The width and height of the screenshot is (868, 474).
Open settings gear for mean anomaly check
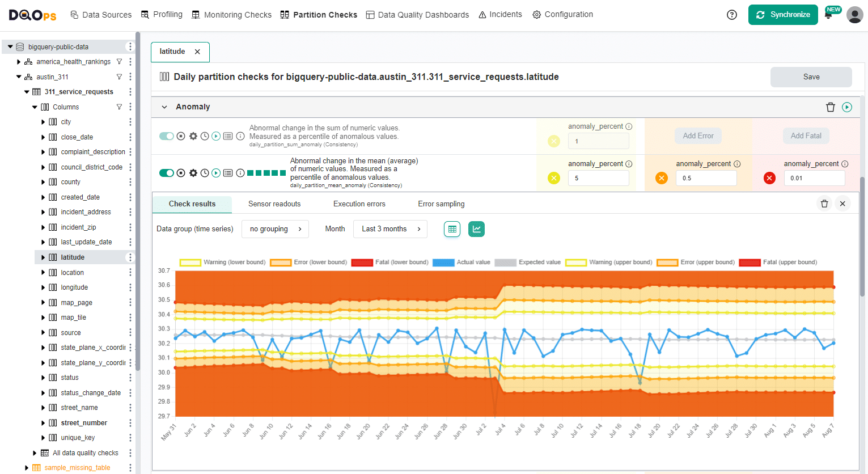click(x=193, y=173)
